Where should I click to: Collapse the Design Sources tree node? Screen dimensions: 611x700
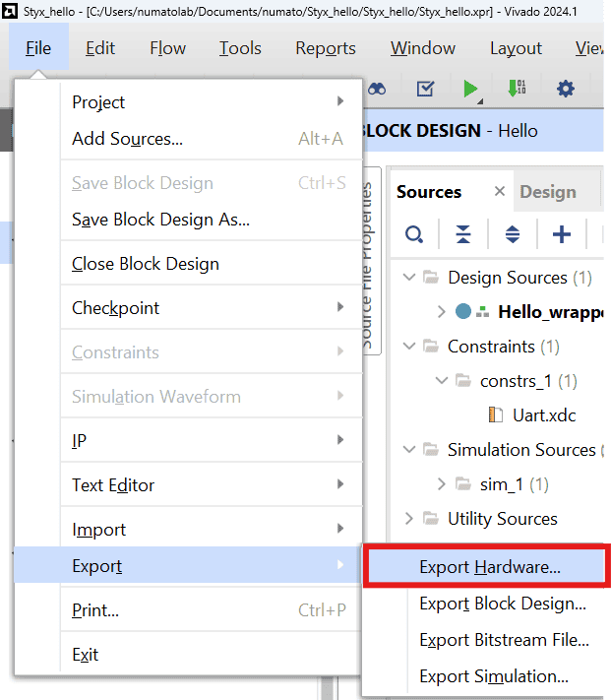[x=410, y=278]
